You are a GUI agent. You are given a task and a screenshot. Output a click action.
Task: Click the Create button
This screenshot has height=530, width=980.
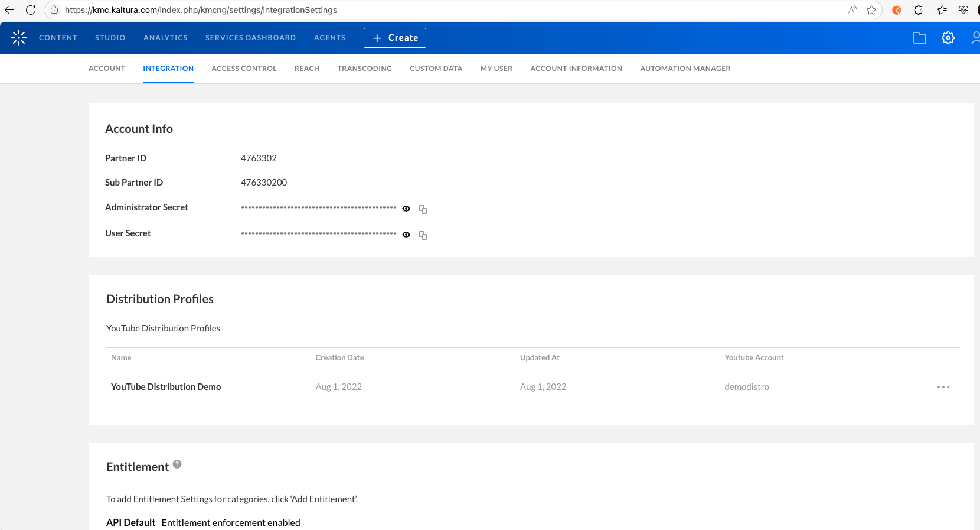(394, 38)
